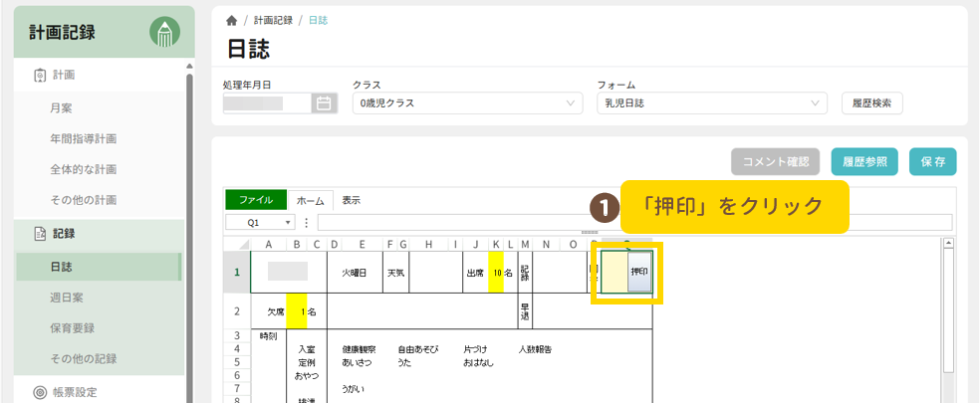Click the 帳票設定 gear icon
The image size is (980, 403).
[x=40, y=392]
